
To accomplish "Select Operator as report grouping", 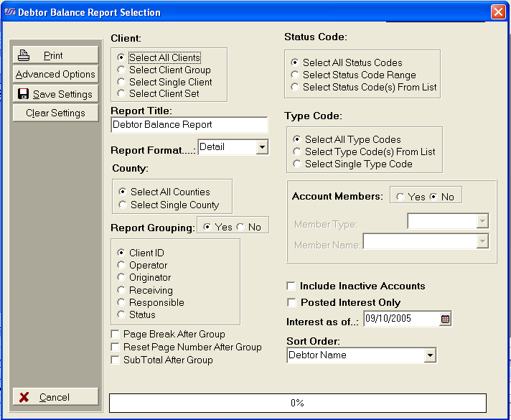I will point(121,266).
